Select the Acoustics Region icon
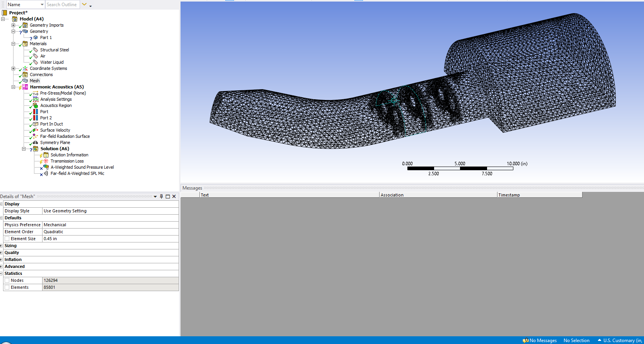644x344 pixels. pos(36,105)
